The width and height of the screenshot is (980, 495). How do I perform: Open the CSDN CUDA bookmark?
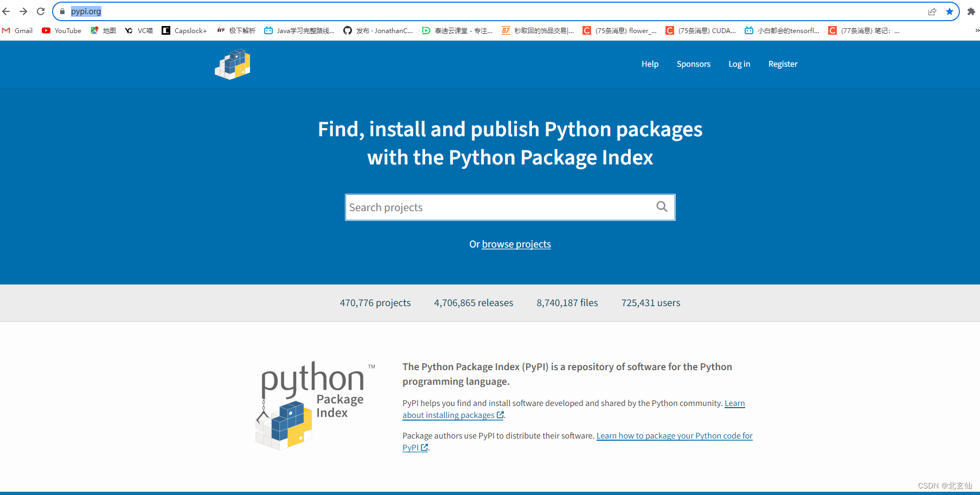click(701, 30)
